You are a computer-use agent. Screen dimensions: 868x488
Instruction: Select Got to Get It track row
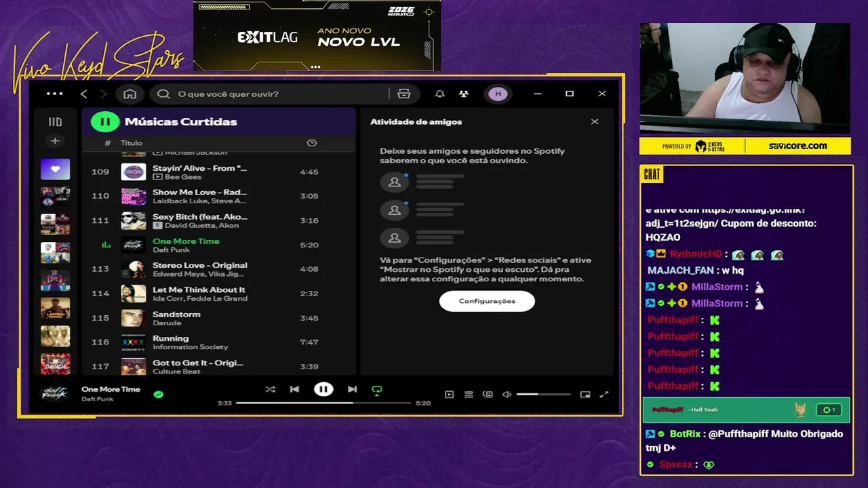pos(218,366)
